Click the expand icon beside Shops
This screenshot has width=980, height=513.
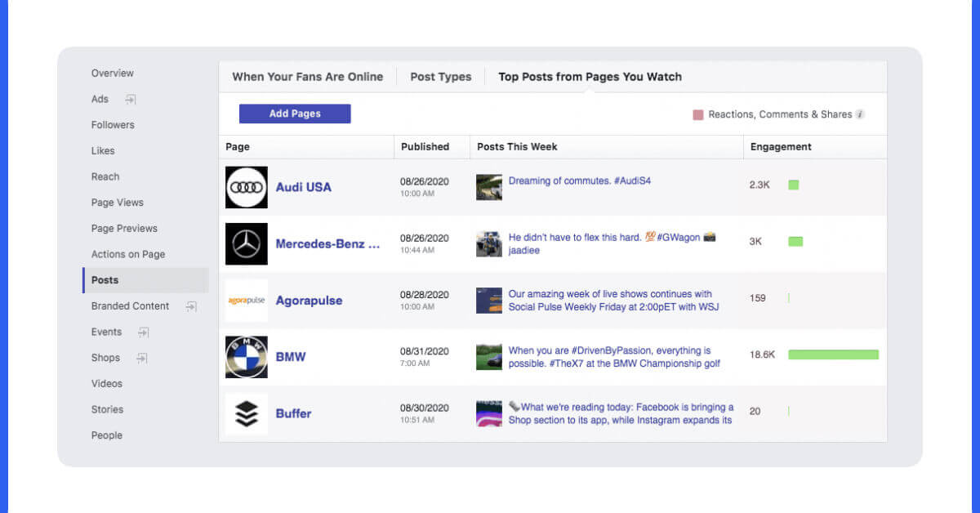141,358
